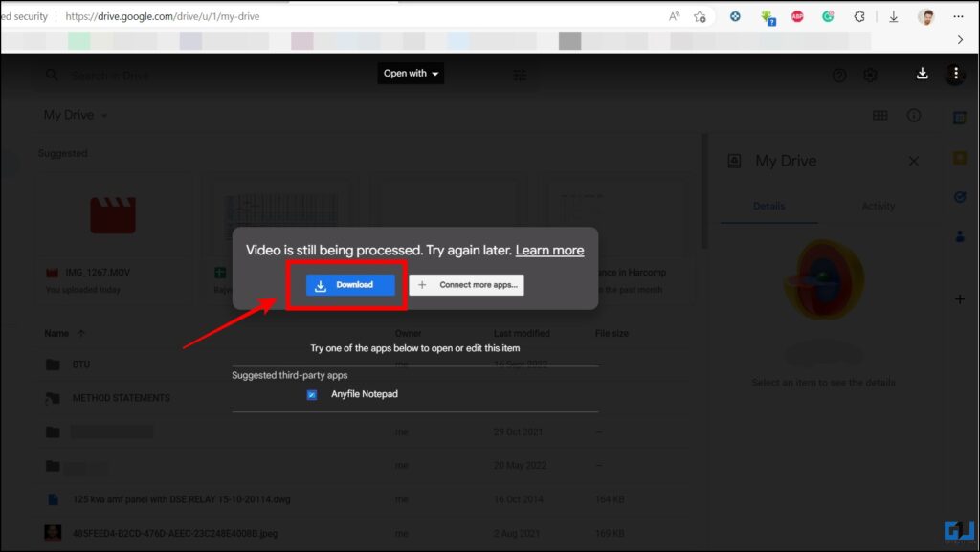The height and width of the screenshot is (552, 980).
Task: Close the My Drive details panel
Action: coord(914,161)
